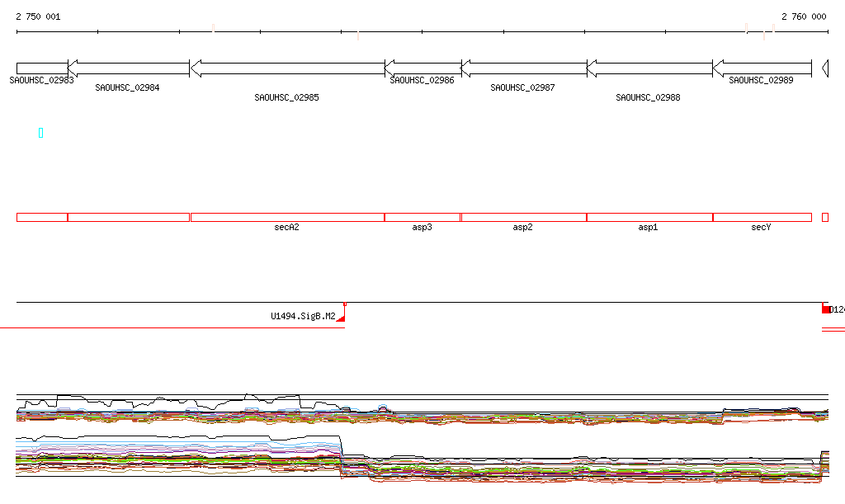This screenshot has height=504, width=845.
Task: Select the SAOUHSC_02984 gene arrow
Action: [128, 68]
